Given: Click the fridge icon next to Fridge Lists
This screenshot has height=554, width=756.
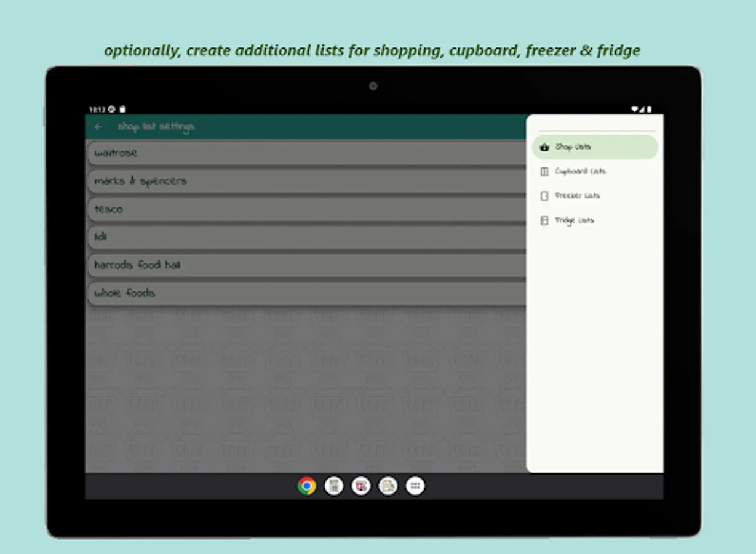Looking at the screenshot, I should (x=544, y=220).
